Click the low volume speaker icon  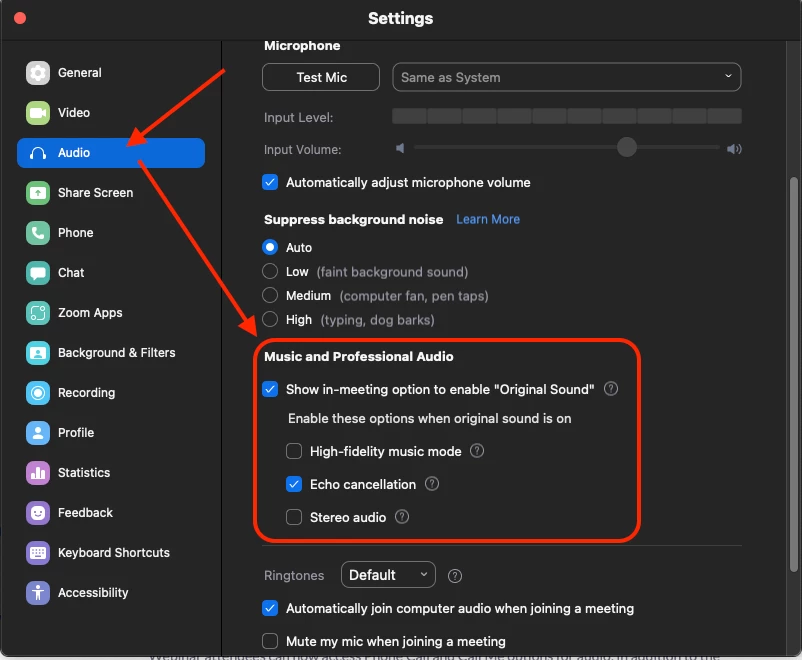click(x=400, y=148)
